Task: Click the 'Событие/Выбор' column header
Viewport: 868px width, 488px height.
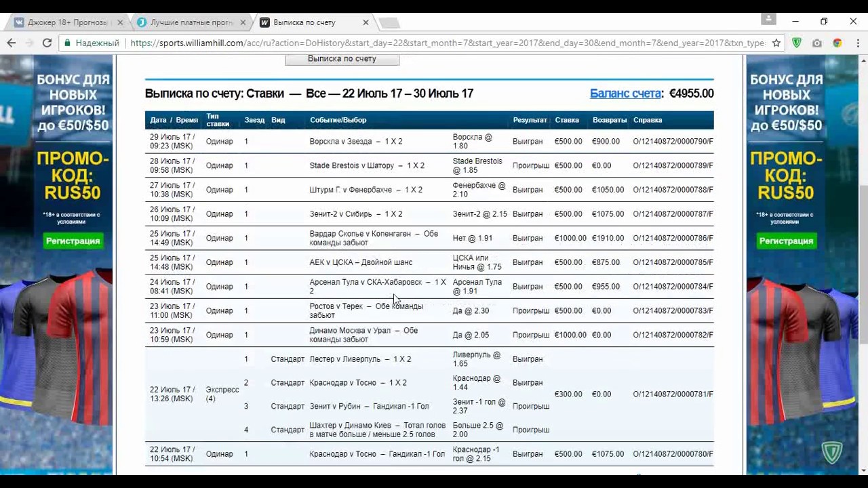Action: 338,120
